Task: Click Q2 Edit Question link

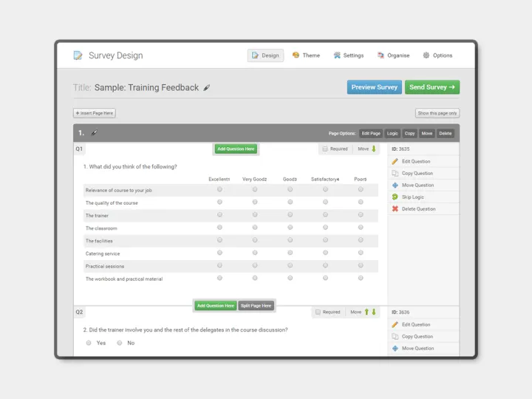Action: click(416, 324)
